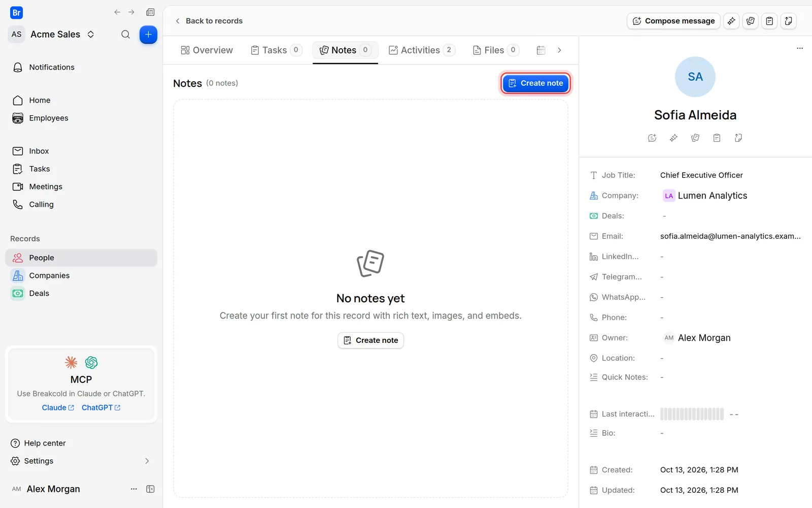Open Notifications in the sidebar

tap(81, 67)
